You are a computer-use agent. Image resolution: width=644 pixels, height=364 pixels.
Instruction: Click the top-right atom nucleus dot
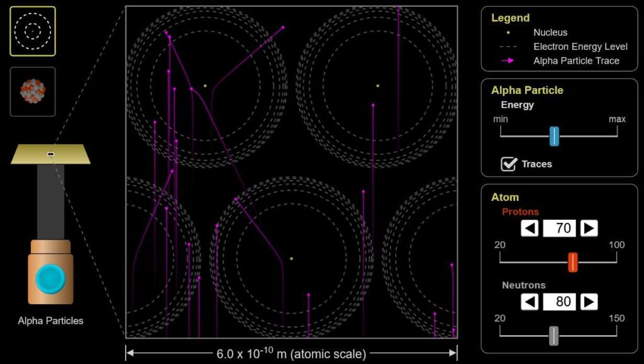coord(378,86)
